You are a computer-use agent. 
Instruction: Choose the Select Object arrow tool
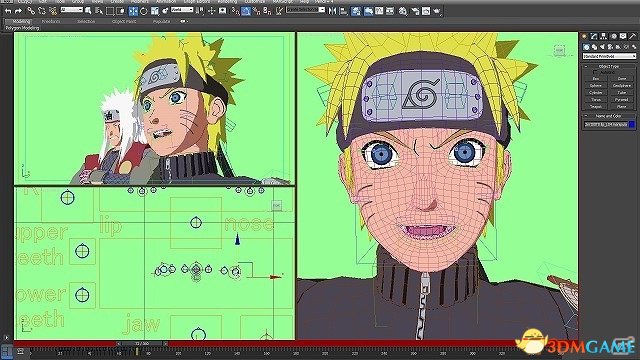point(88,11)
